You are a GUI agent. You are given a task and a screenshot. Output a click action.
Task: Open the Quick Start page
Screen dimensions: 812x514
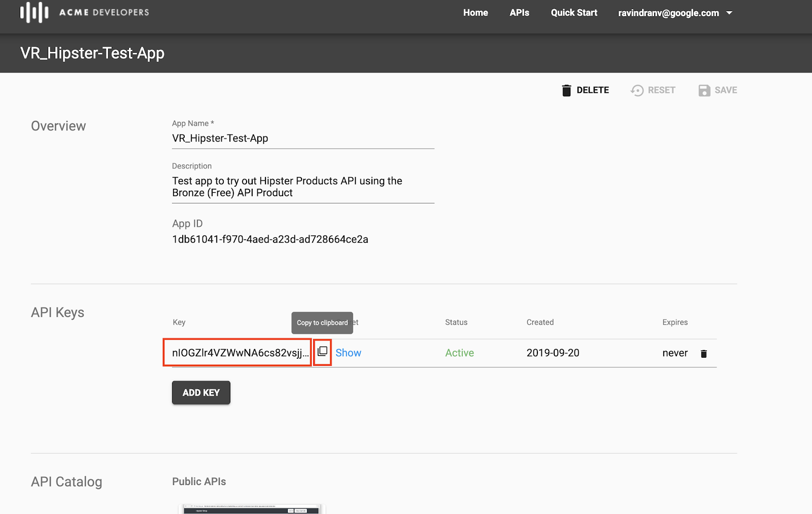coord(574,13)
